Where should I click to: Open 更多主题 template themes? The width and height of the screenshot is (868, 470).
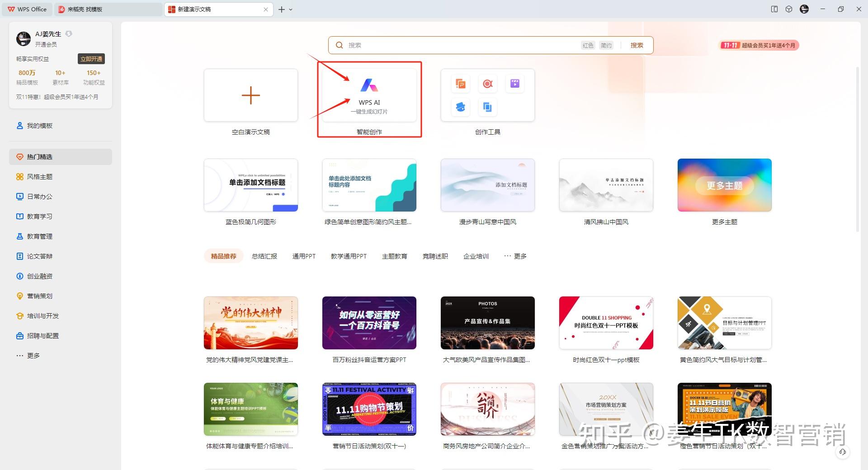tap(724, 185)
